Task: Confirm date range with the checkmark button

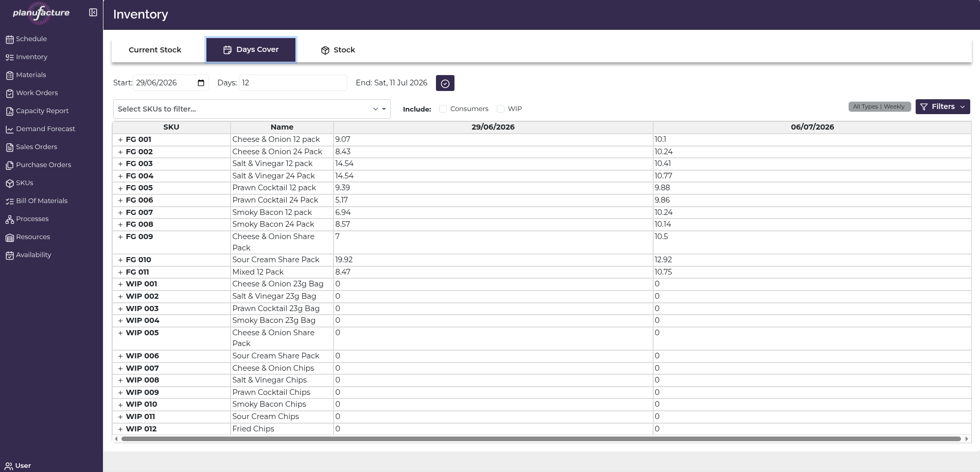Action: (x=445, y=83)
